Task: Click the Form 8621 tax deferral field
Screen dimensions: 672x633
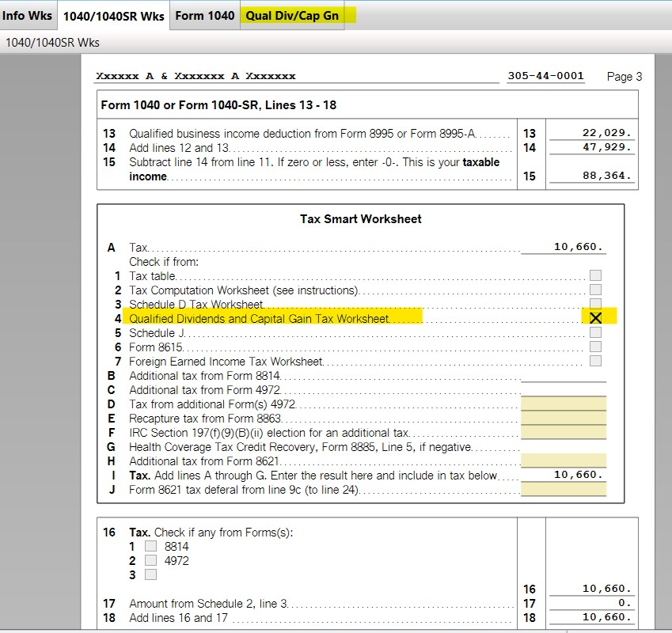Action: [564, 489]
